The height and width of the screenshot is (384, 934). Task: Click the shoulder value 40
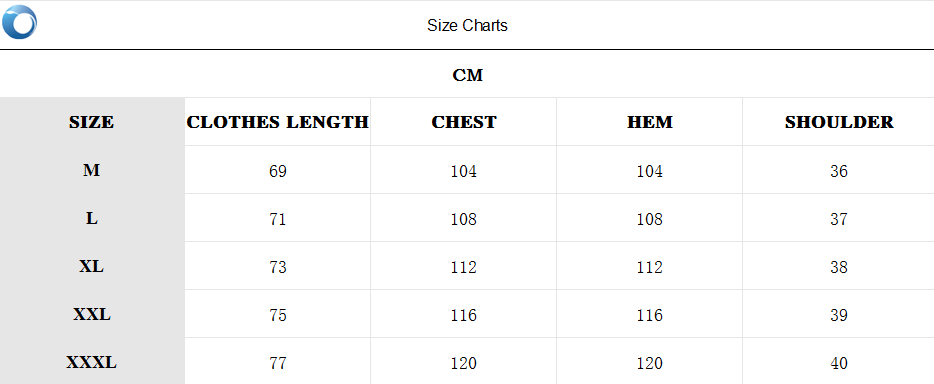[839, 363]
